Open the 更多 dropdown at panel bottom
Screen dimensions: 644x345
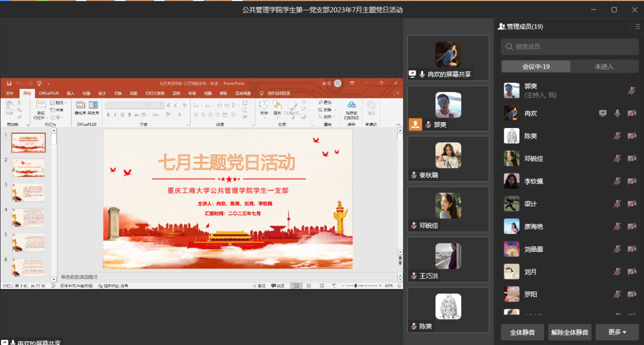pos(616,332)
